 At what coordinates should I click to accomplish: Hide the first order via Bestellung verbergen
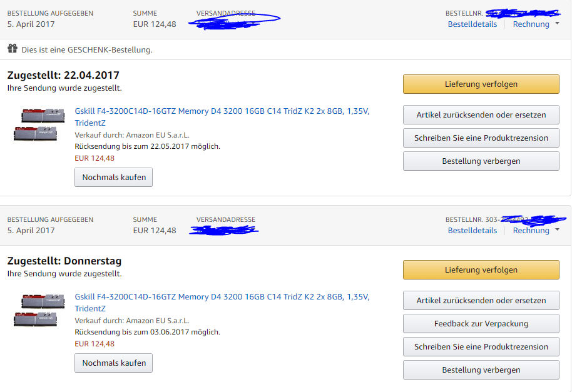click(481, 161)
